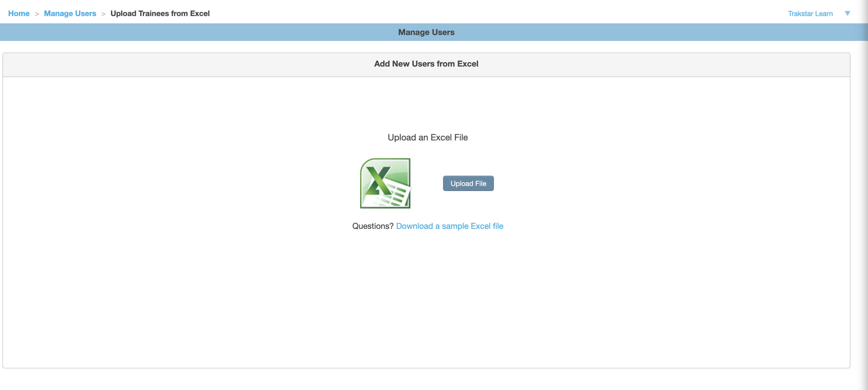This screenshot has height=390, width=868.
Task: Click the Add New Users from Excel heading
Action: coord(426,64)
